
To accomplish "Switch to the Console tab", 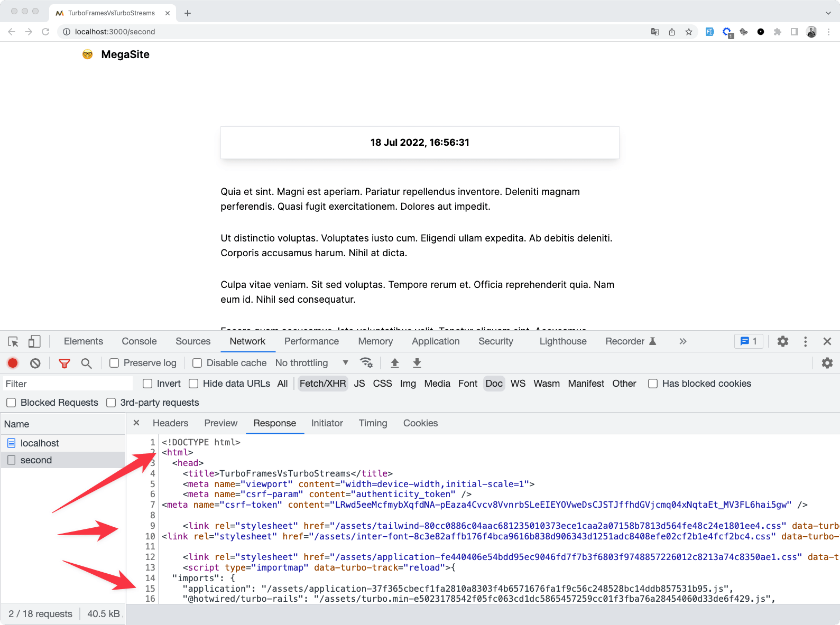I will pos(139,341).
